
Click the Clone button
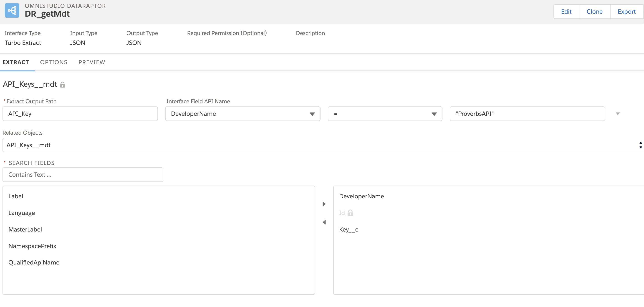tap(594, 12)
